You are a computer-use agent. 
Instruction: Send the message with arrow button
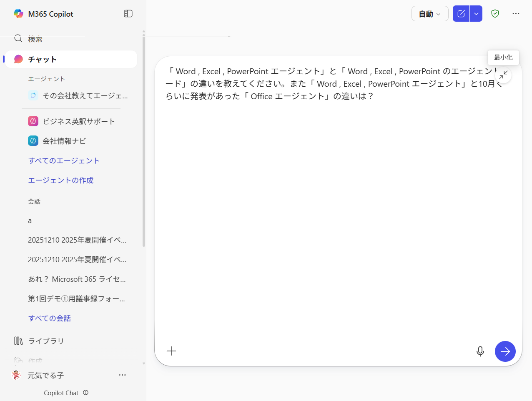(x=505, y=351)
